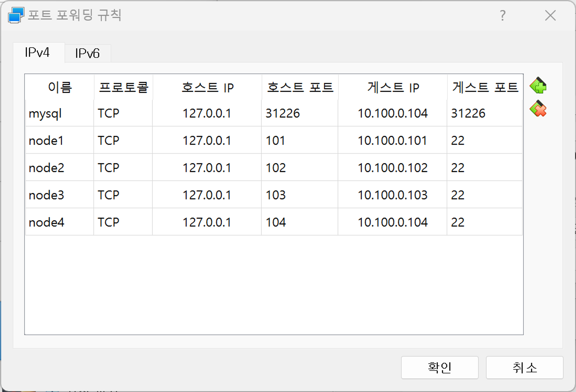
Task: Select the IPv4 tab
Action: (x=37, y=52)
